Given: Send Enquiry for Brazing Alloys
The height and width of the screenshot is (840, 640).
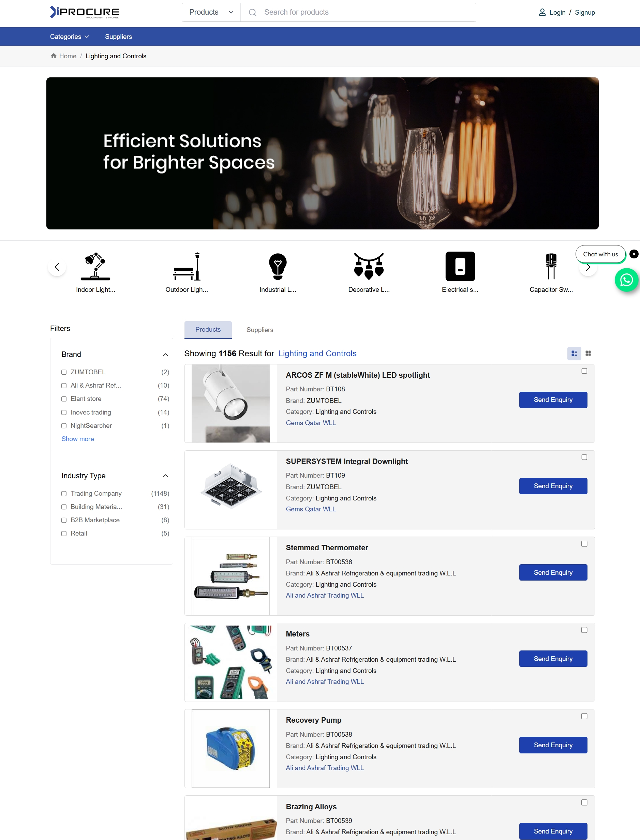Looking at the screenshot, I should click(553, 831).
